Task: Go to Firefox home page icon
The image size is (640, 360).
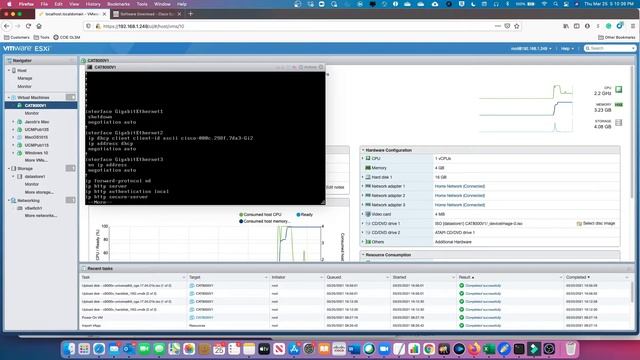Action: click(x=39, y=26)
